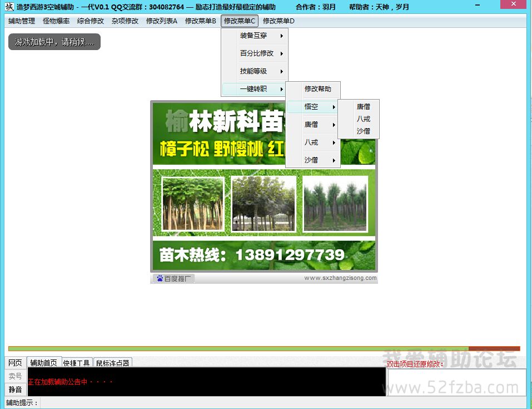Open the 修改菜单D menu
Viewport: 532px width, 409px height.
[279, 21]
